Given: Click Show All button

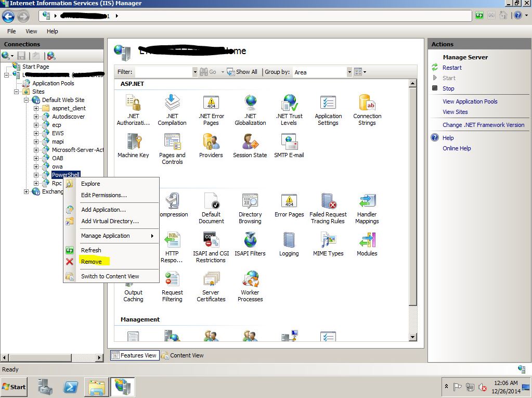Looking at the screenshot, I should 242,72.
